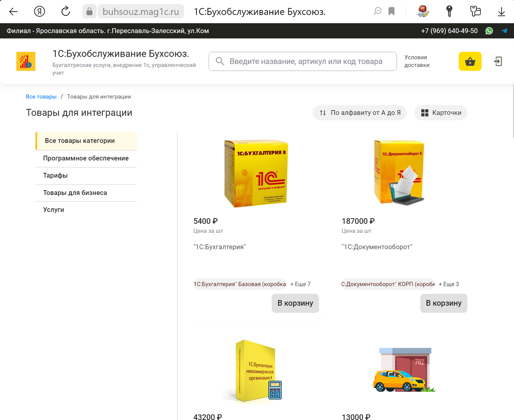
Task: Open WhatsApp contact icon in top bar
Action: pyautogui.click(x=489, y=31)
